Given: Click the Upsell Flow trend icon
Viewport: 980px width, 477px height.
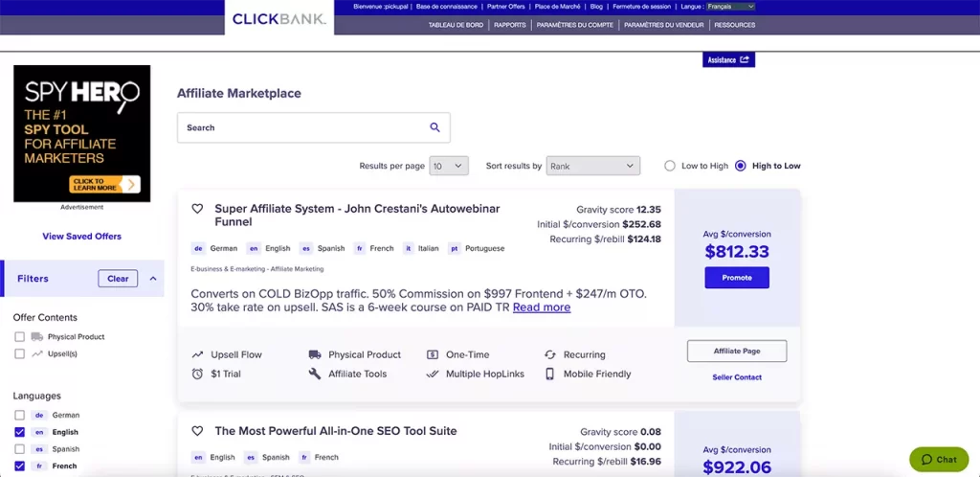Looking at the screenshot, I should (x=197, y=354).
